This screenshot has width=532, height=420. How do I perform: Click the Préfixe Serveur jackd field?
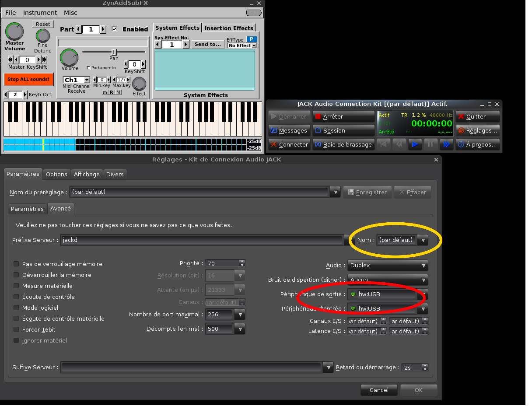[202, 240]
